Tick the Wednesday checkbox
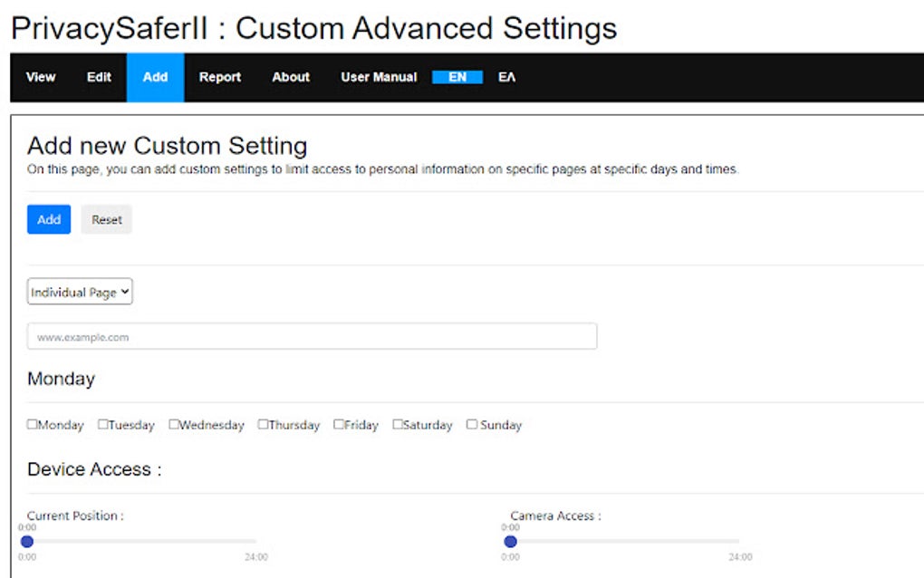The height and width of the screenshot is (578, 924). coord(174,424)
